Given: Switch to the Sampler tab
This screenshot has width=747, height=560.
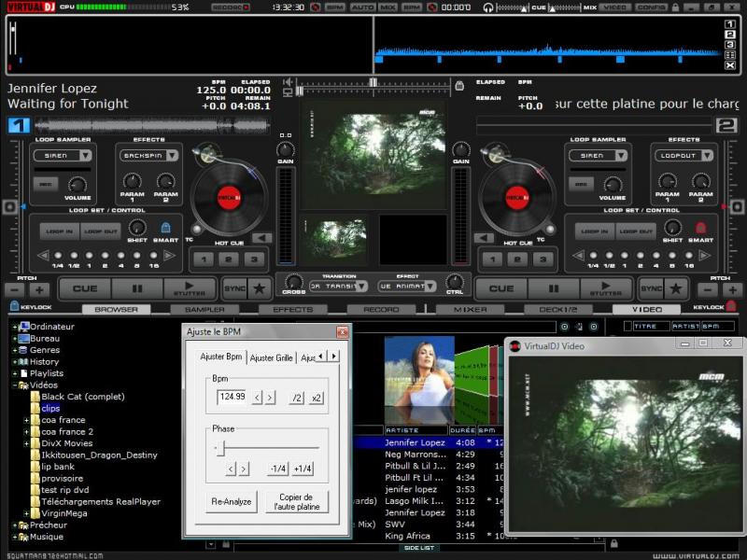Looking at the screenshot, I should [x=204, y=309].
